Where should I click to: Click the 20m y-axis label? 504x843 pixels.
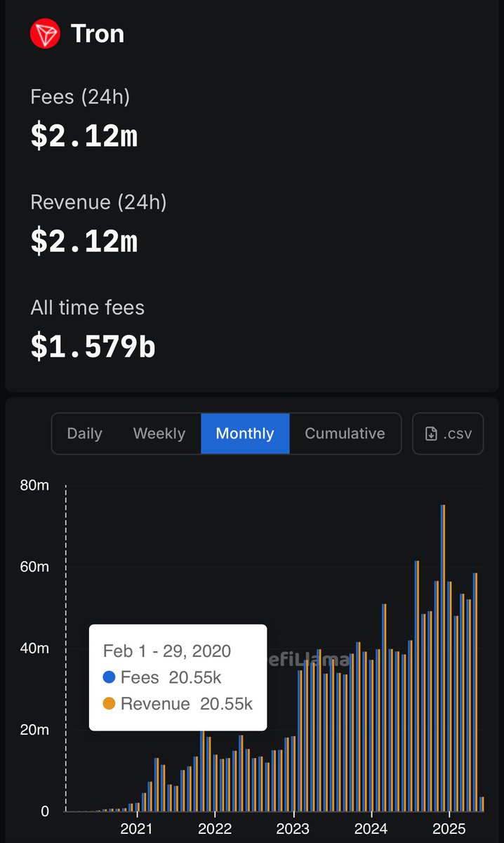34,730
